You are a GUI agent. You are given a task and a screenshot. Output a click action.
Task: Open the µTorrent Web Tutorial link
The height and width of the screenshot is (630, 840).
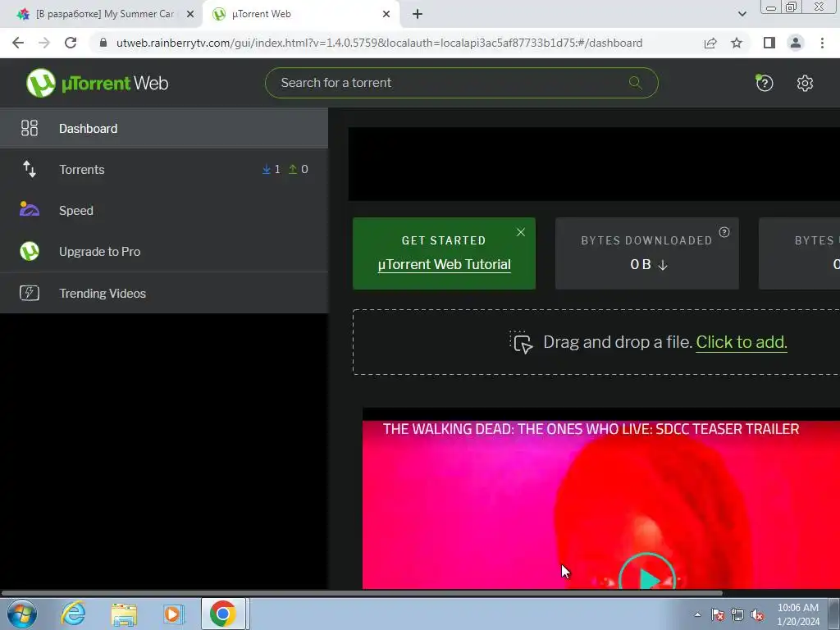[x=444, y=265]
